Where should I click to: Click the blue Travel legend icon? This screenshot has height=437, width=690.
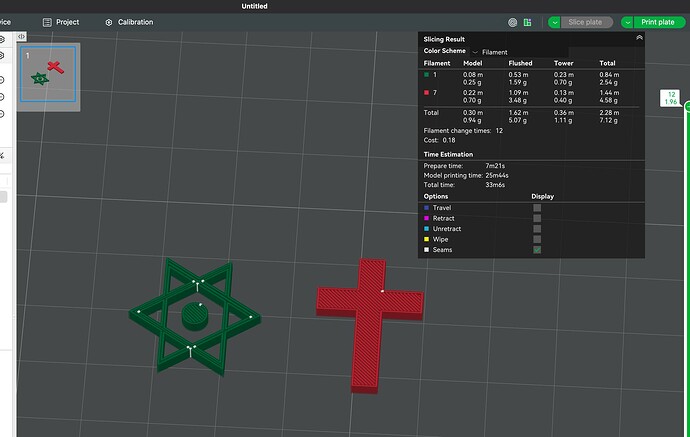(426, 208)
